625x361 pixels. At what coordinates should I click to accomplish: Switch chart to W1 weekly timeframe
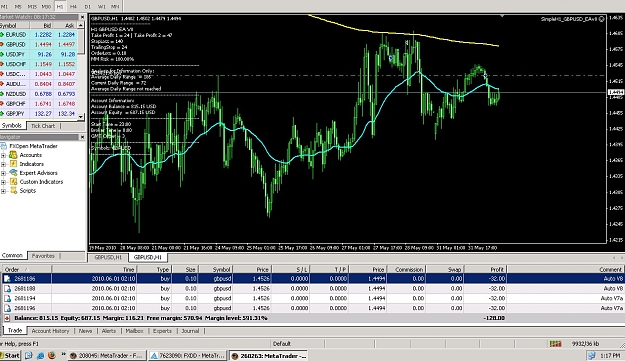tap(101, 7)
